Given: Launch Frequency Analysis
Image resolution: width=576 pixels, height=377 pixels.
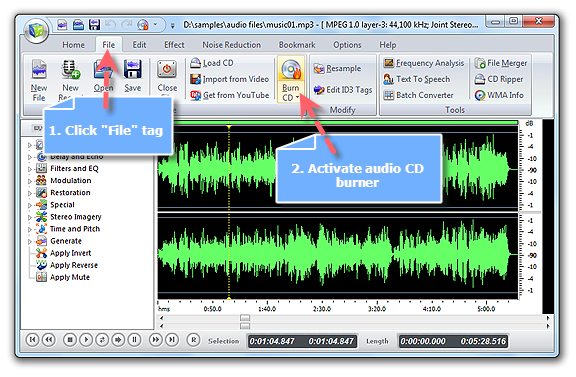Looking at the screenshot, I should click(424, 63).
